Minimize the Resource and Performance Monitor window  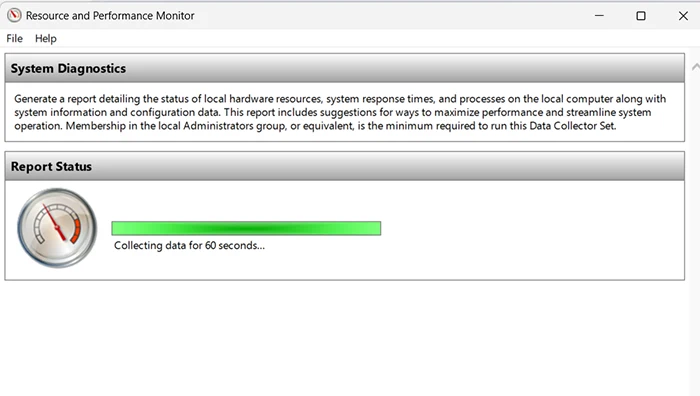[x=599, y=16]
